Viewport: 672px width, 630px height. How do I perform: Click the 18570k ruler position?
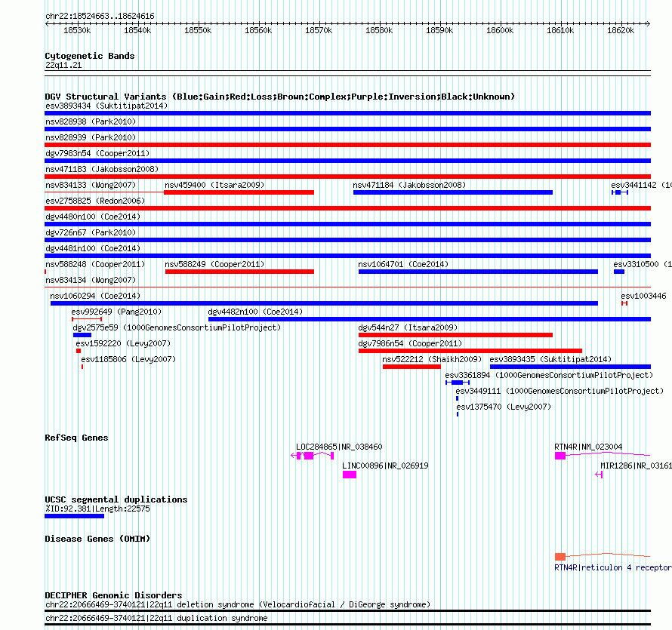[319, 30]
